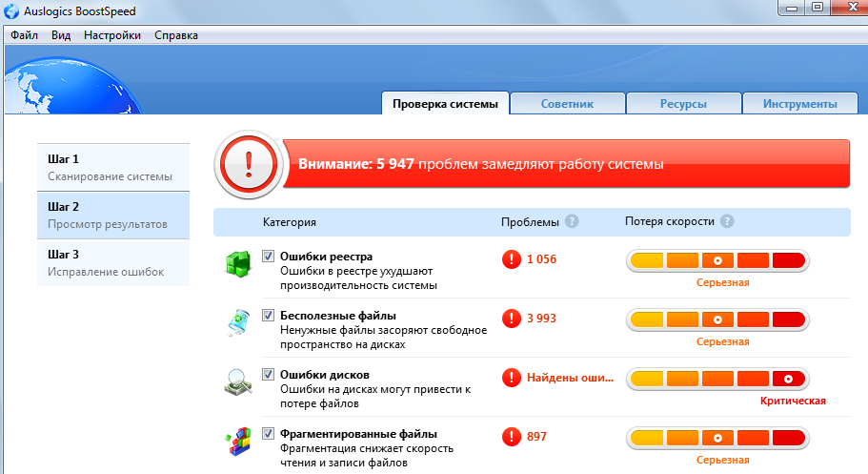868x474 pixels.
Task: Click the Проблемы column header
Action: click(x=530, y=222)
